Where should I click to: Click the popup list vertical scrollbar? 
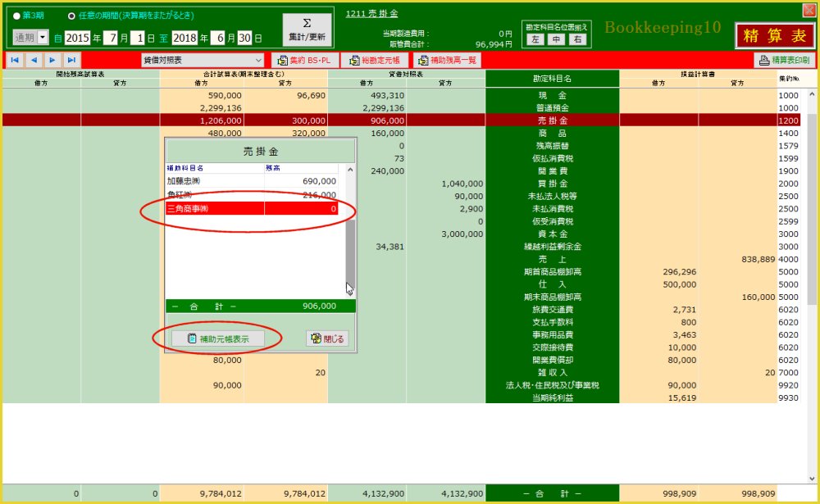349,246
